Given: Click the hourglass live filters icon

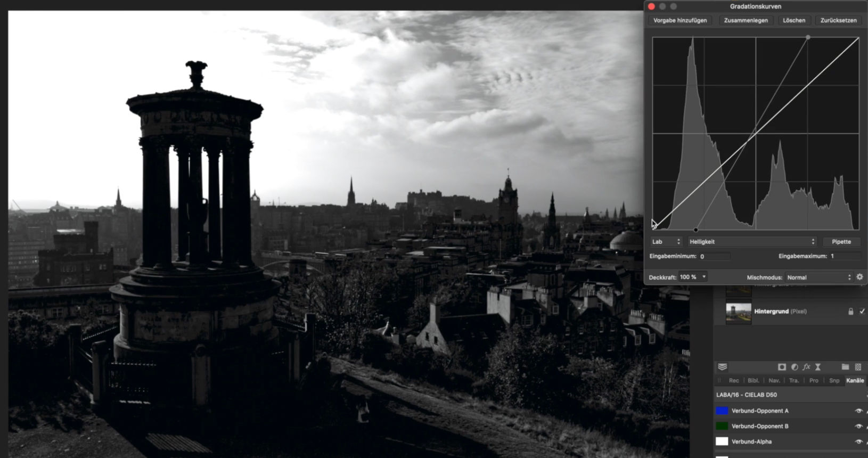Looking at the screenshot, I should point(818,367).
